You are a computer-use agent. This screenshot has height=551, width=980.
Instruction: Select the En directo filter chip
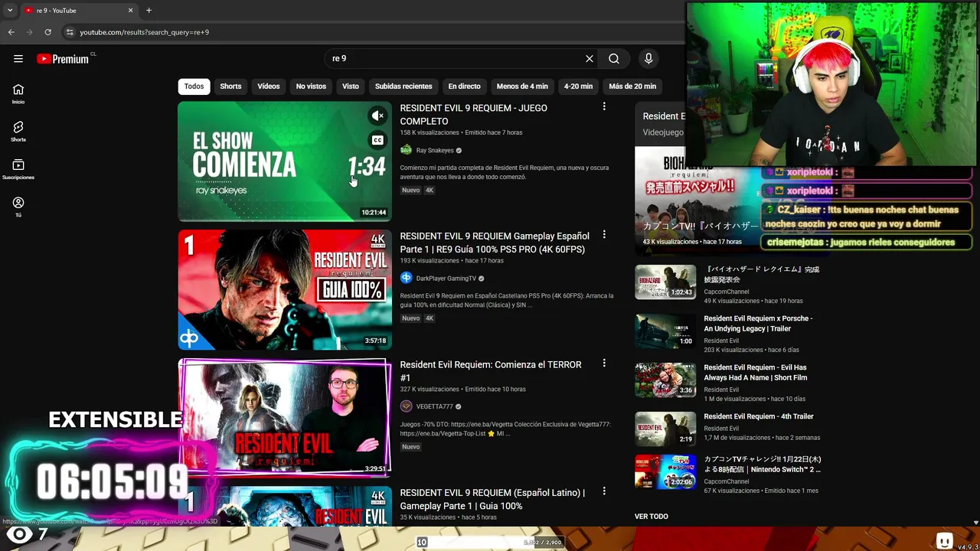(x=465, y=86)
